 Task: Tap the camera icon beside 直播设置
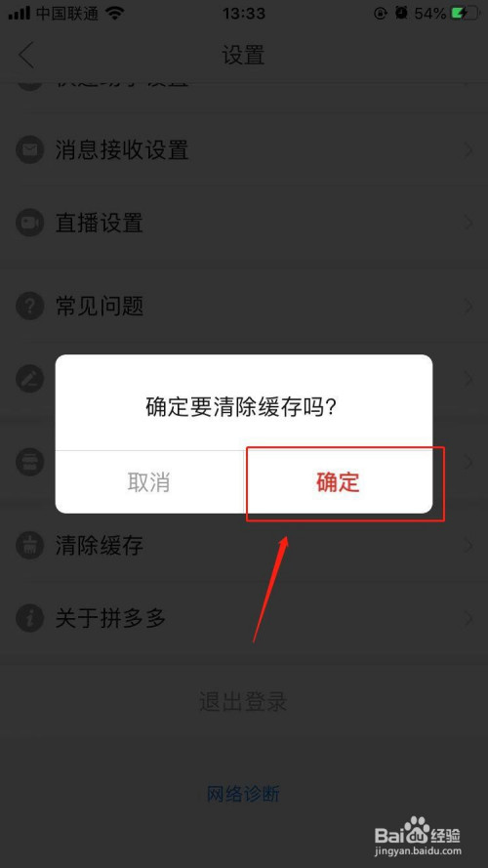30,223
